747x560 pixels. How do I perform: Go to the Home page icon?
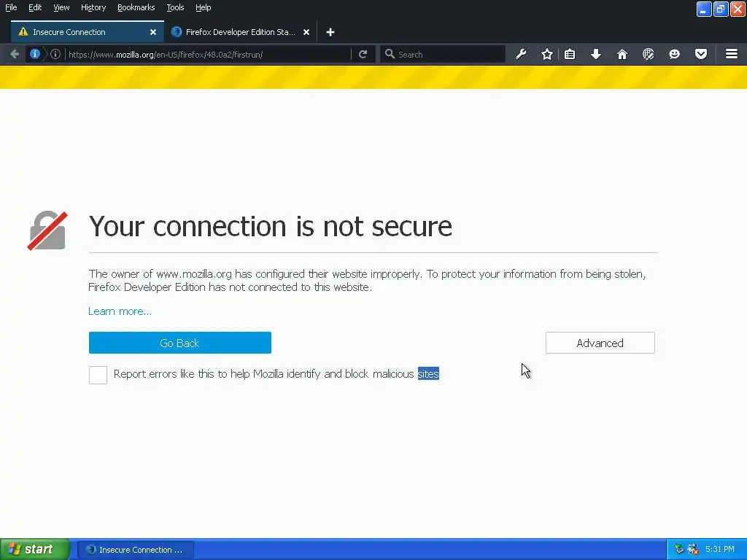(x=622, y=54)
